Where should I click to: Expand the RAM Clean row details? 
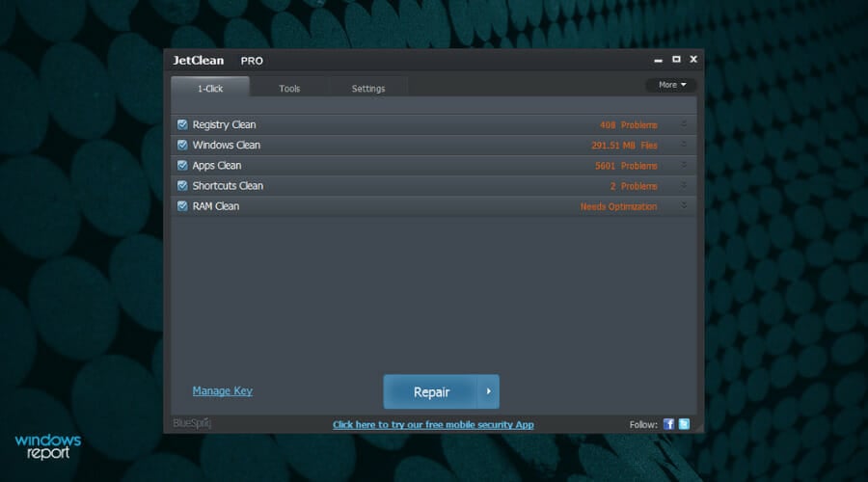[684, 205]
